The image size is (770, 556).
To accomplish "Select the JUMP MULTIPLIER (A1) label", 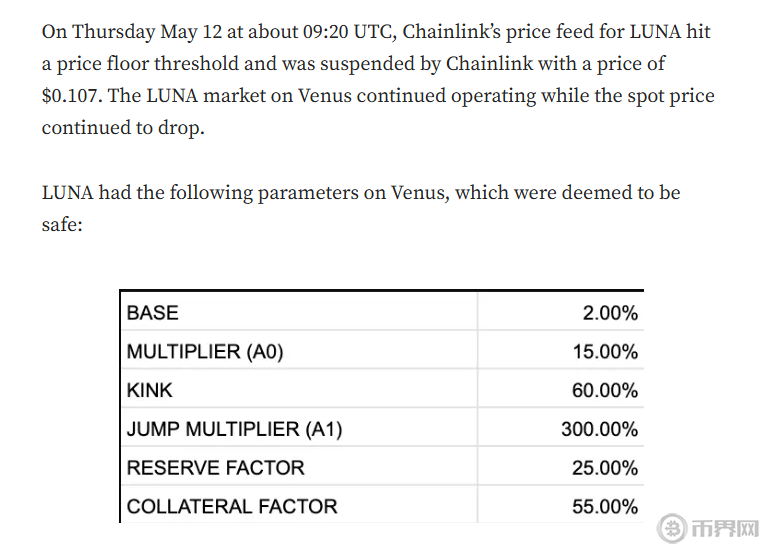I will [235, 429].
